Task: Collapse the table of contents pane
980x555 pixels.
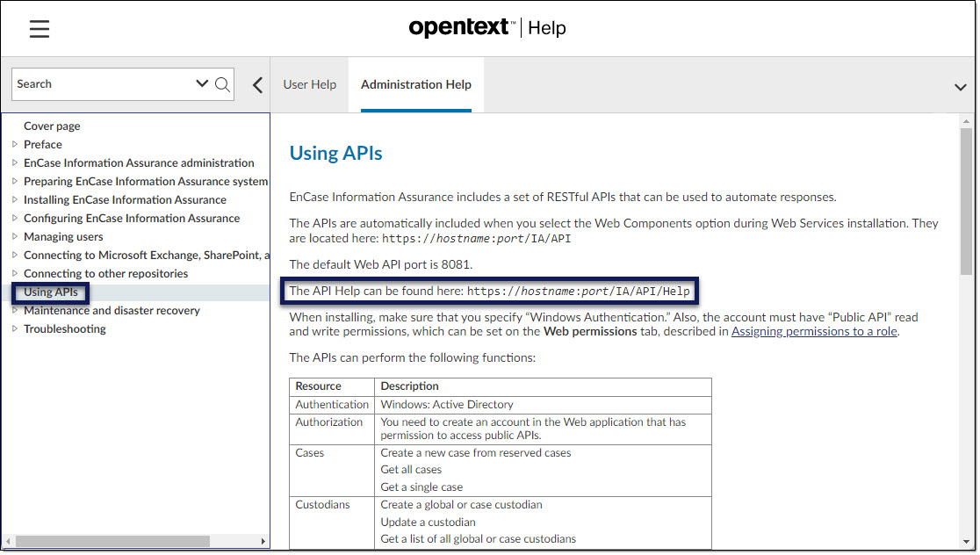Action: point(257,85)
